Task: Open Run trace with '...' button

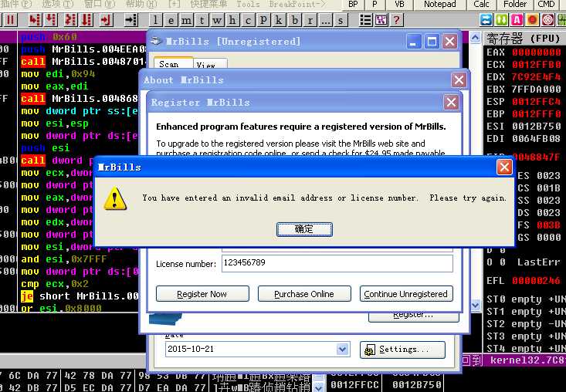Action: (x=325, y=20)
